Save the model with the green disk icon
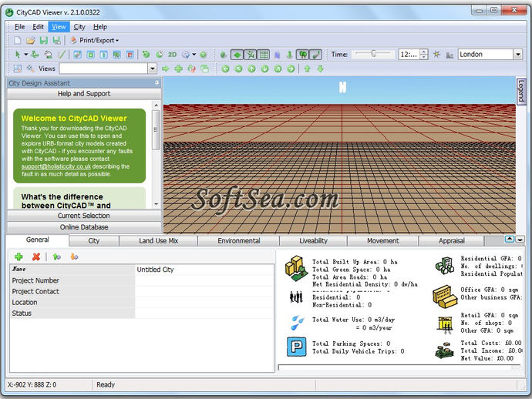Image resolution: width=532 pixels, height=399 pixels. (44, 40)
